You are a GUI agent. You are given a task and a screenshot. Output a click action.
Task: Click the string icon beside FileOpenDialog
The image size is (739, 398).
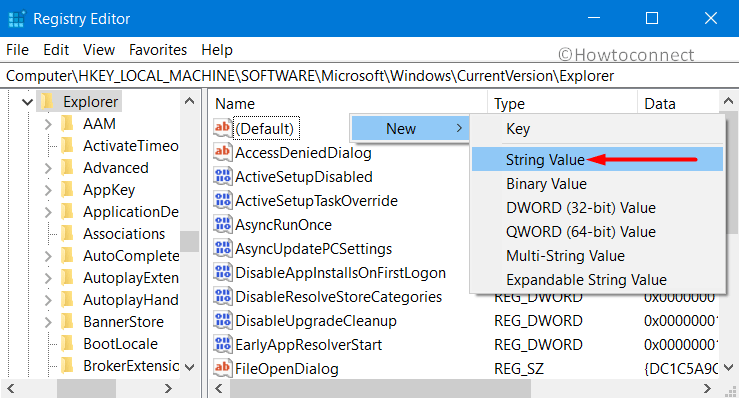[222, 368]
